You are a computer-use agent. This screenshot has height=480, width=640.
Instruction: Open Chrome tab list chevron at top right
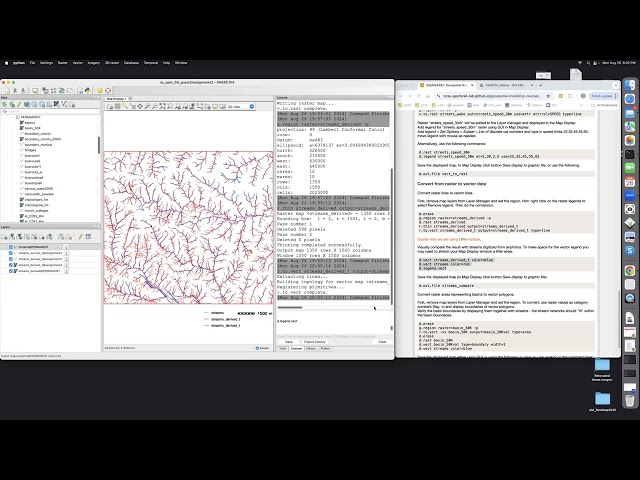[616, 85]
